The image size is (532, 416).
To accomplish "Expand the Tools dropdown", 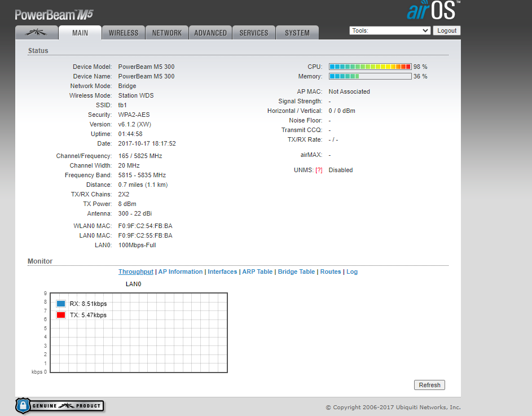I will pos(390,30).
